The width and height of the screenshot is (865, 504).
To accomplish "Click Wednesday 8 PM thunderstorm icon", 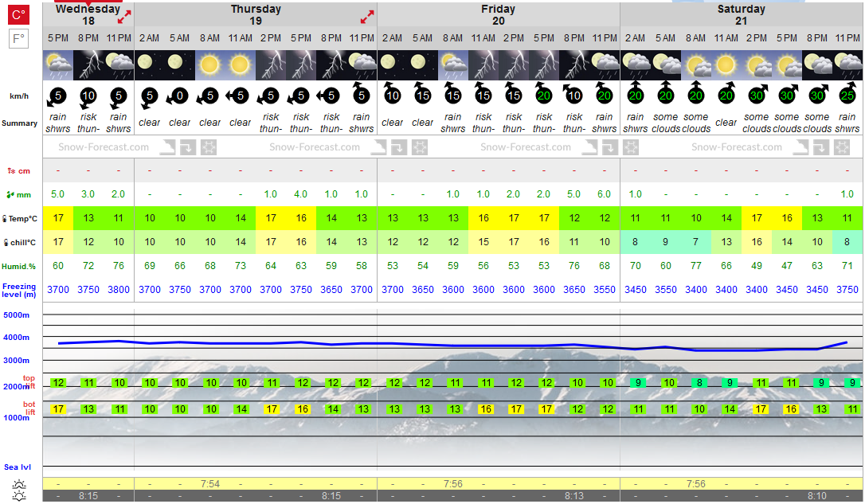I will coord(88,65).
